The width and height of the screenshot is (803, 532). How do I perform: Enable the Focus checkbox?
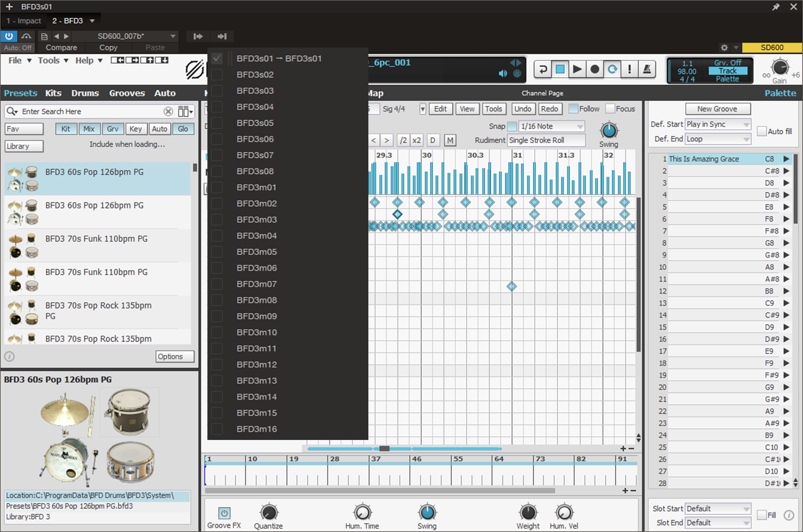(x=610, y=109)
